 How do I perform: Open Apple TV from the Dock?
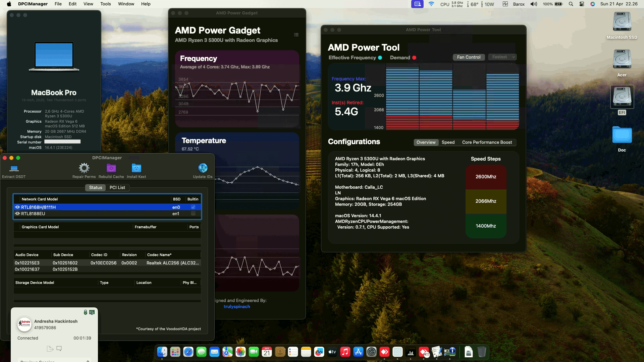(x=332, y=352)
